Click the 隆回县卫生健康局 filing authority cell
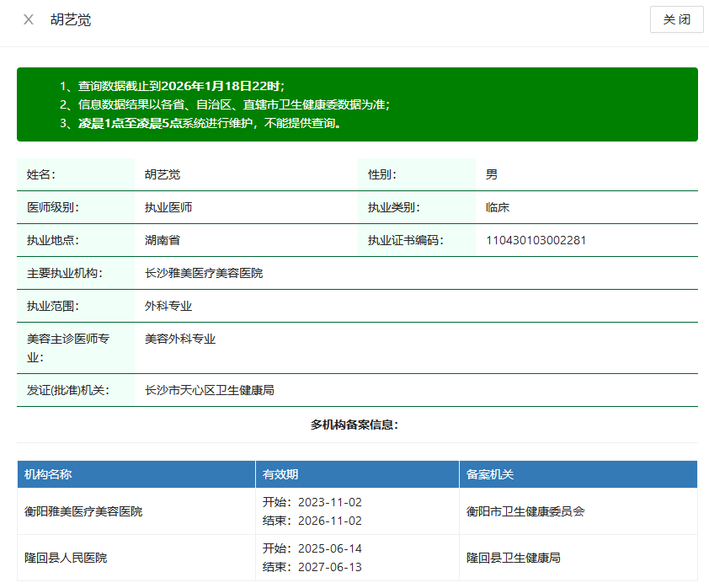Viewport: 709px width, 588px height. pyautogui.click(x=514, y=558)
